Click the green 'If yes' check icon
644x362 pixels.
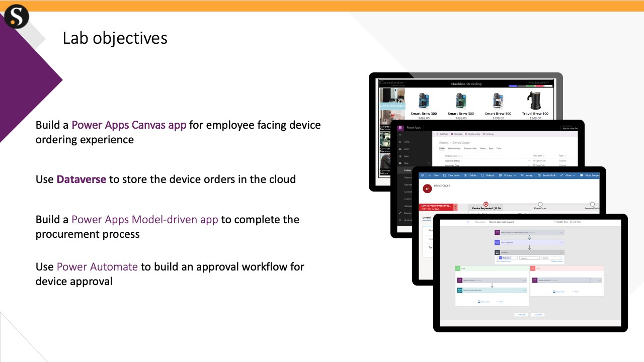[x=458, y=268]
